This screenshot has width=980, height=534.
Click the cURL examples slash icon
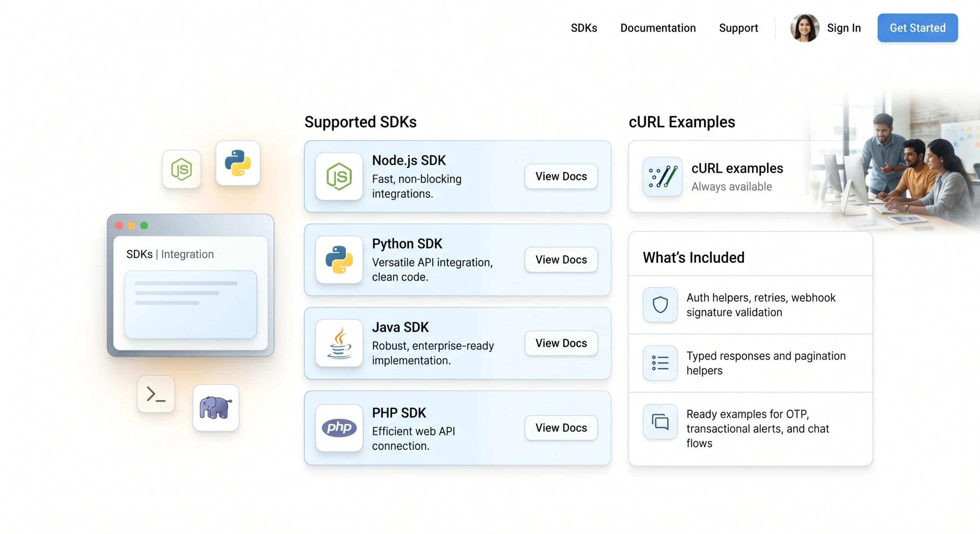coord(662,176)
